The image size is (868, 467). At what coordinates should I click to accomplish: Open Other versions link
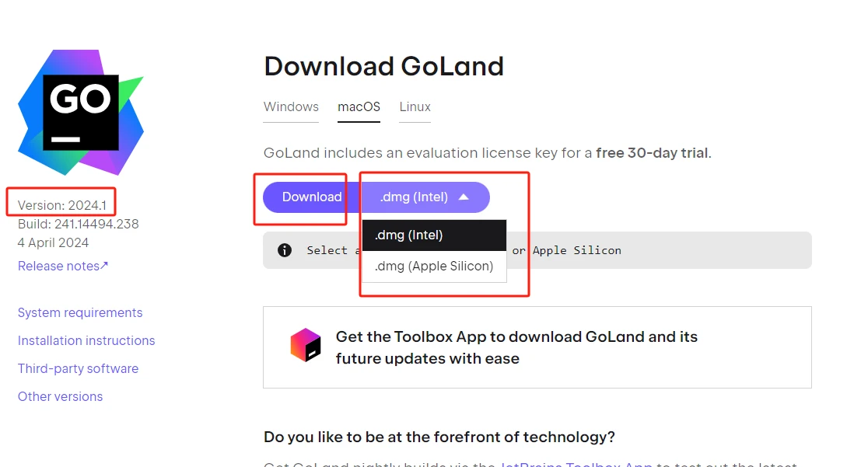coord(61,397)
